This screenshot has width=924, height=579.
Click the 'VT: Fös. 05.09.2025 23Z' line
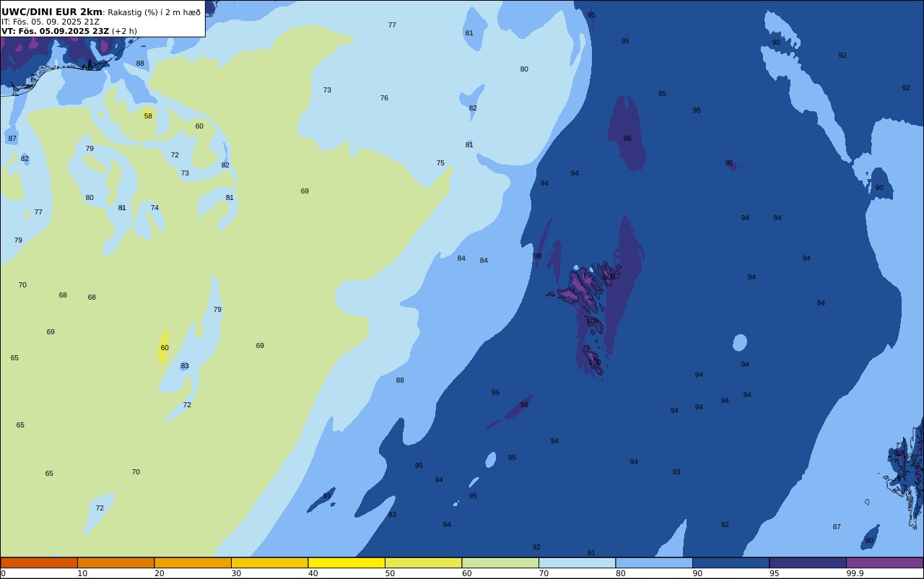click(55, 31)
